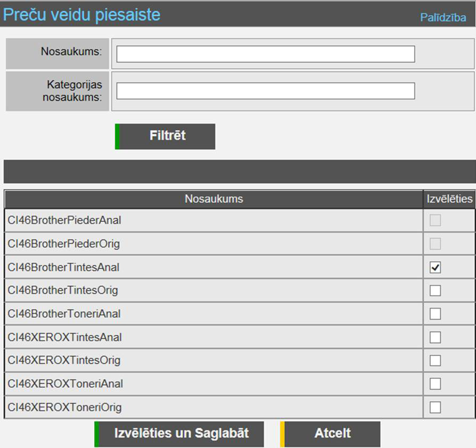This screenshot has width=476, height=448.
Task: Check the CI46XEROXToneriAnal checkbox
Action: (x=435, y=384)
